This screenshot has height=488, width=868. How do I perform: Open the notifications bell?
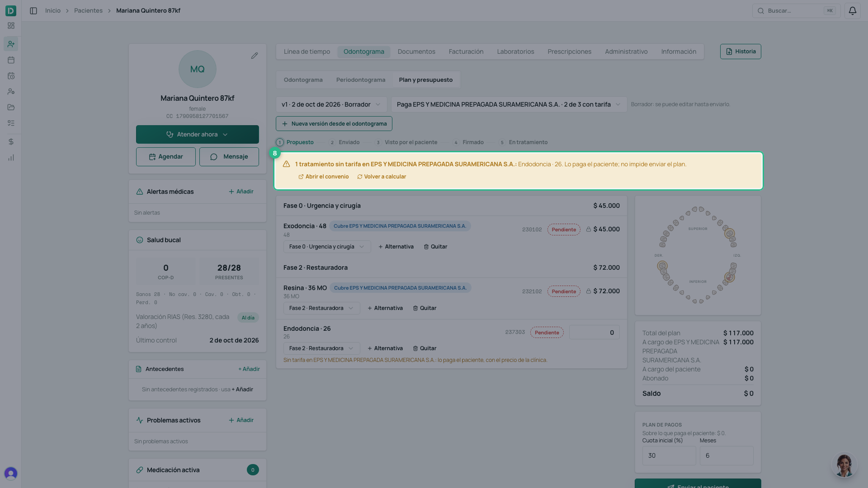(852, 10)
